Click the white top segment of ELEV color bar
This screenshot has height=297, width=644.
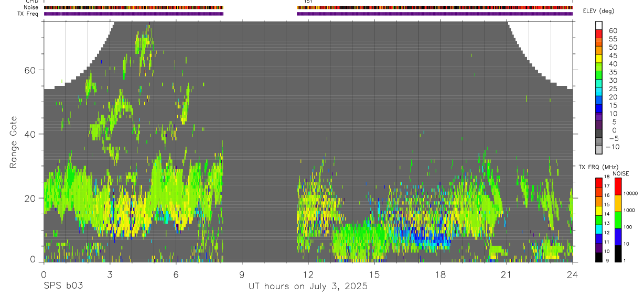[x=599, y=25]
